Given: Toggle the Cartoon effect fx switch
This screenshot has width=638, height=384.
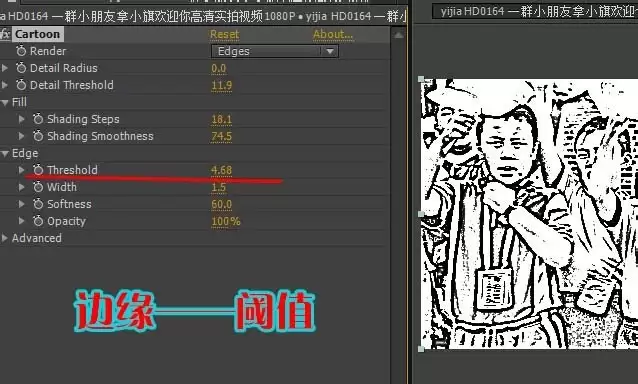Looking at the screenshot, I should click(x=5, y=34).
